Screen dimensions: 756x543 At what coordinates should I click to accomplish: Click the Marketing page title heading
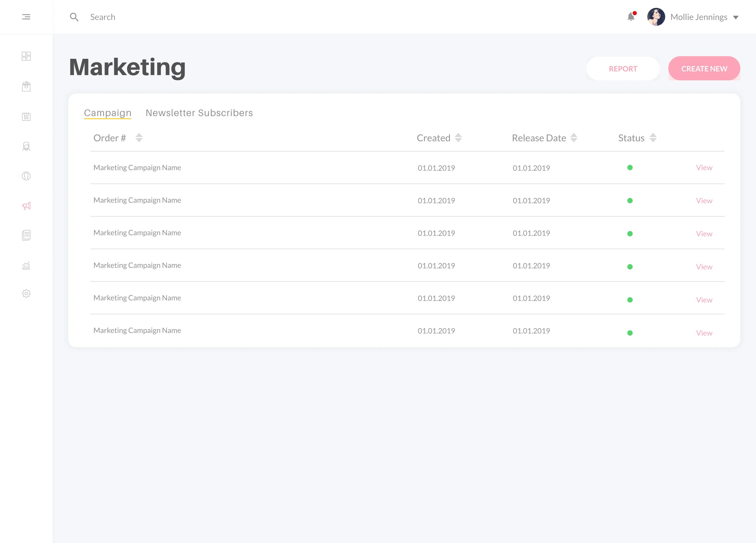127,68
